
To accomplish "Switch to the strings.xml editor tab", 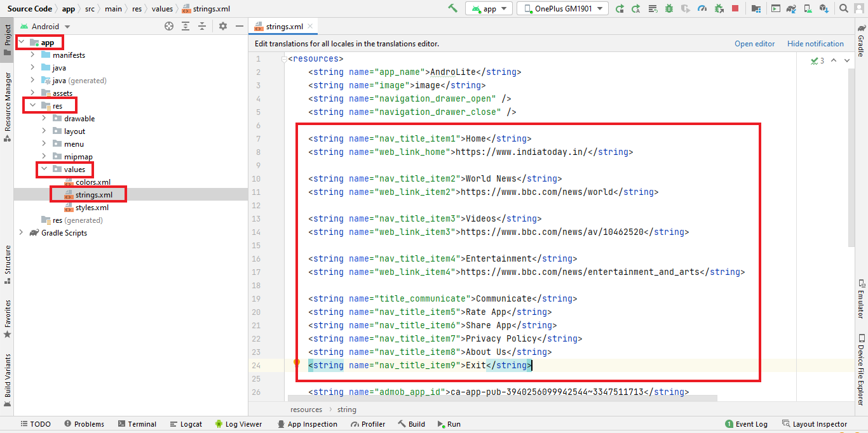I will (x=281, y=27).
